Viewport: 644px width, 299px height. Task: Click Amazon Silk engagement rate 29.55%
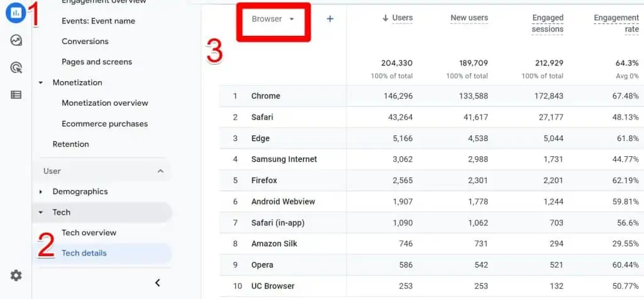(x=625, y=244)
